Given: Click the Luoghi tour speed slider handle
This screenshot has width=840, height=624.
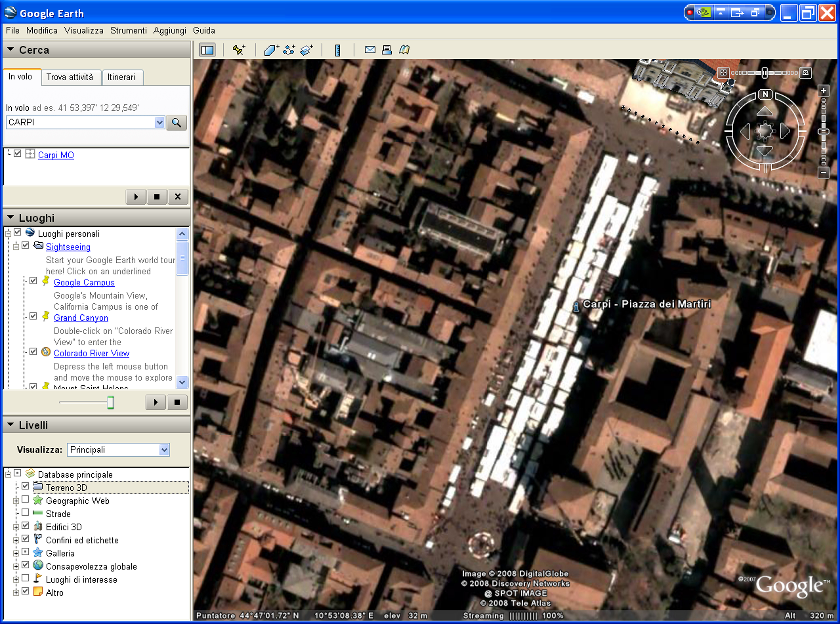Looking at the screenshot, I should (110, 403).
